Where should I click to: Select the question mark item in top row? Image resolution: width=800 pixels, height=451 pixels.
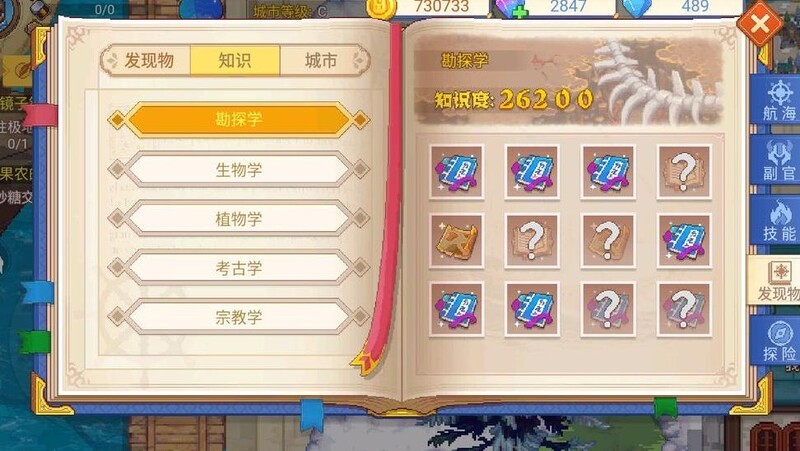(x=684, y=172)
